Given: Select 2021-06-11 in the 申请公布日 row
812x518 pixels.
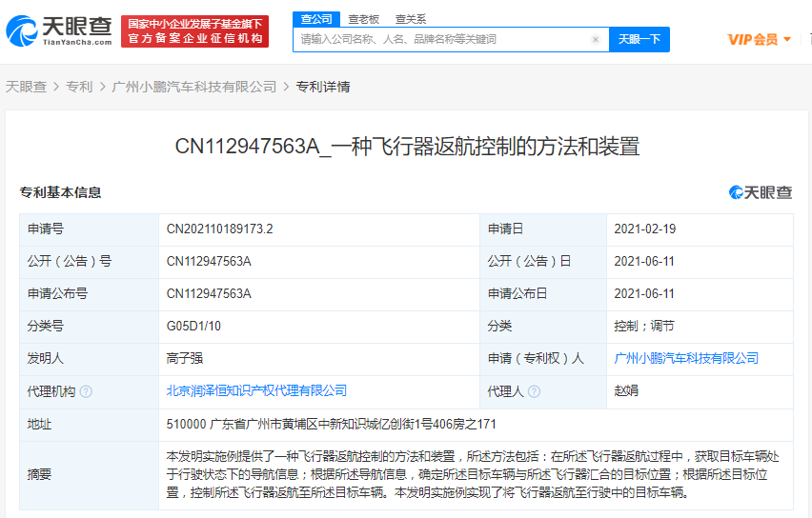Looking at the screenshot, I should point(644,294).
